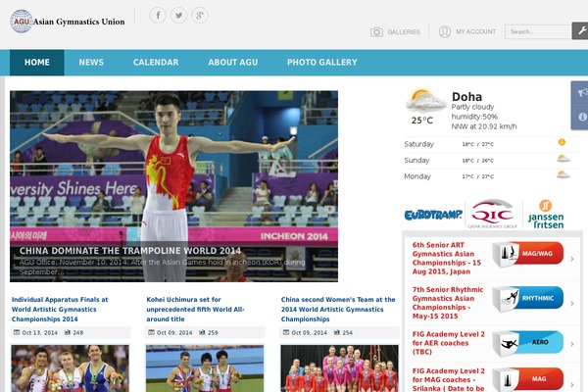Click the Saturday forecast row label
The height and width of the screenshot is (392, 588).
click(418, 144)
